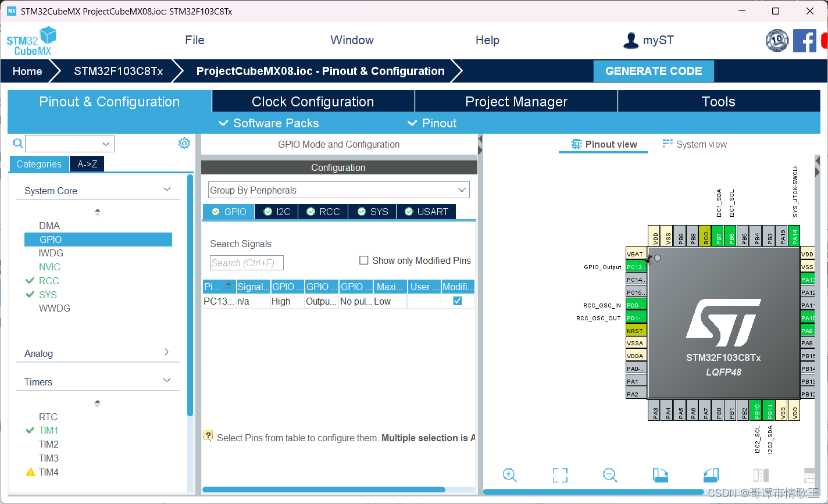
Task: Click GENERATE CODE button
Action: coord(654,71)
